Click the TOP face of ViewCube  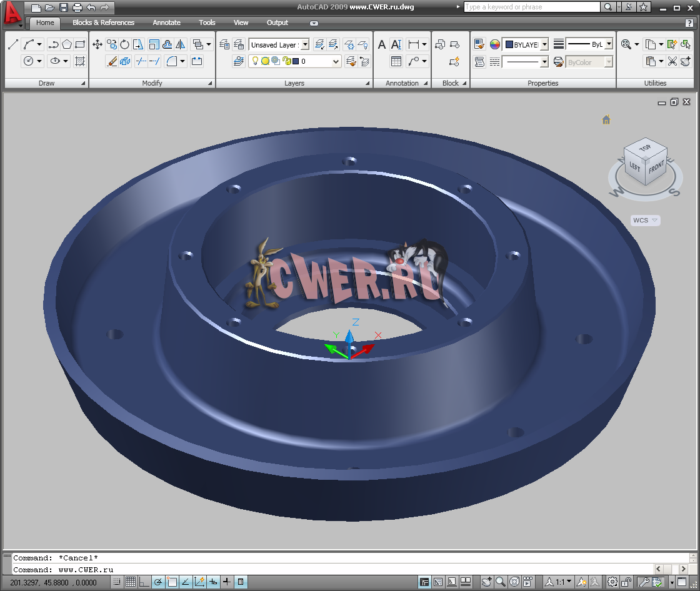tap(644, 149)
